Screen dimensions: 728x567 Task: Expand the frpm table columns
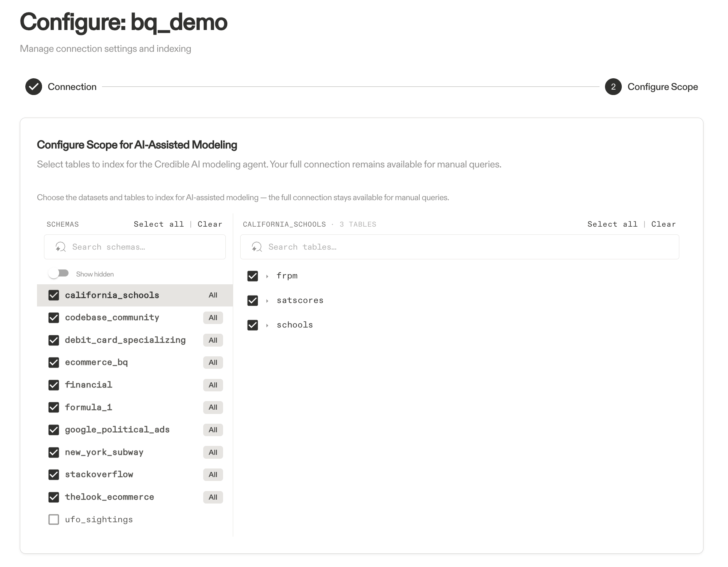(x=267, y=276)
